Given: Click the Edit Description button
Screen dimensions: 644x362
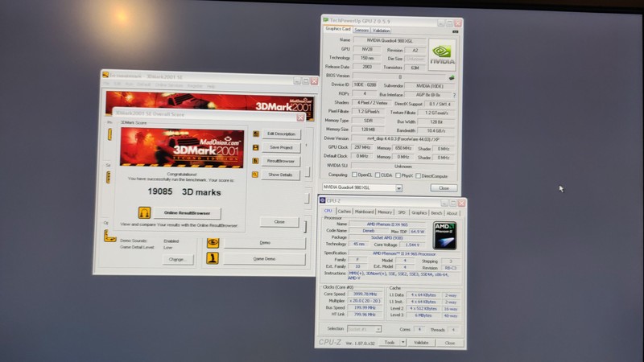Looking at the screenshot, I should point(281,134).
